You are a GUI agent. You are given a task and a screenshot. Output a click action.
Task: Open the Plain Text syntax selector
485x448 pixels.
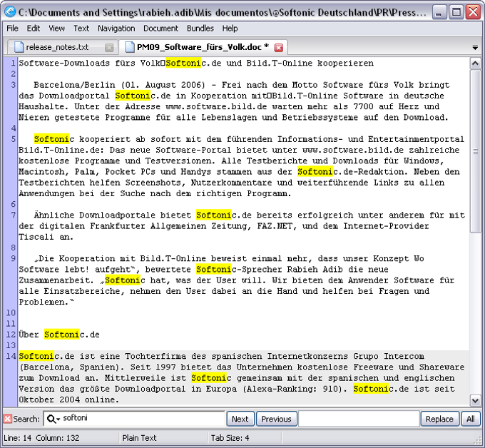coord(139,438)
